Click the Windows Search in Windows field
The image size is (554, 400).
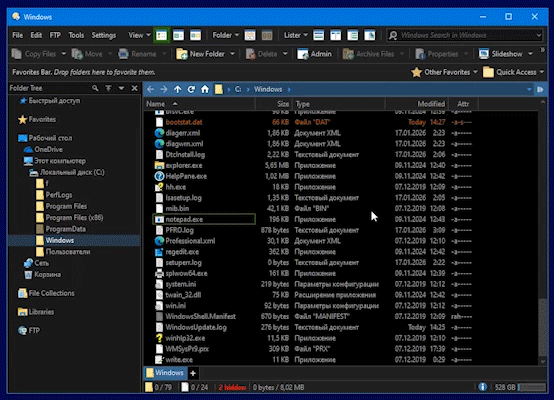[x=465, y=35]
